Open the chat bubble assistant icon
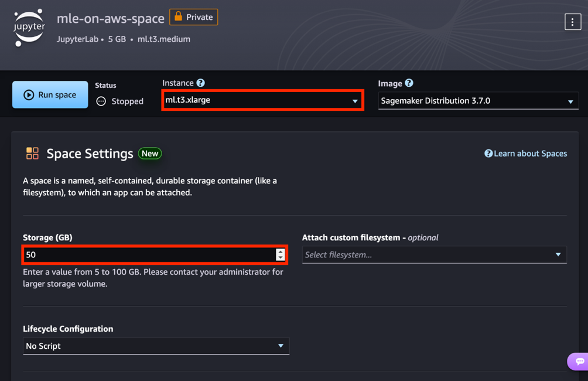Screen dimensions: 588x381 pos(579,362)
